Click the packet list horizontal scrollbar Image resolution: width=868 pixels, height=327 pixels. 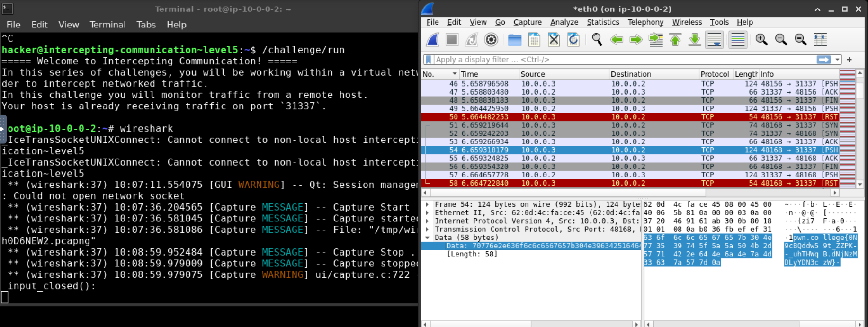[x=630, y=193]
